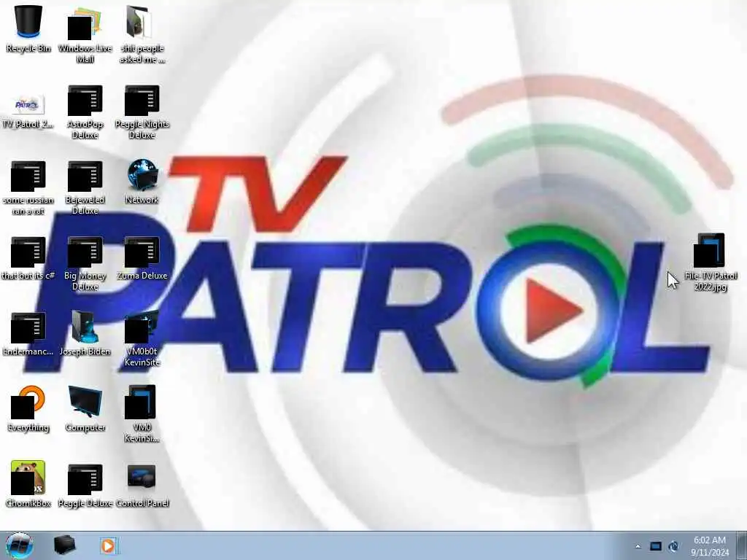The height and width of the screenshot is (560, 747).
Task: Launch the Everything search shortcut
Action: [28, 409]
